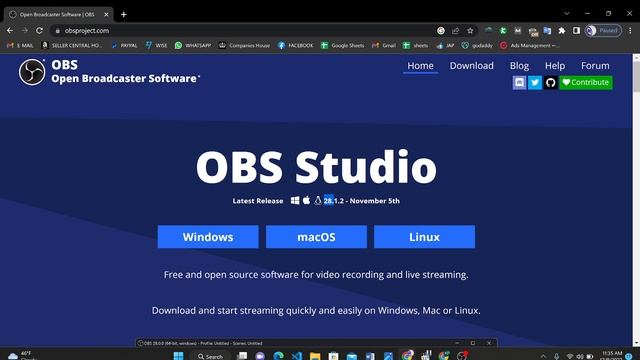Open the Mail app from the taskbar

click(x=352, y=356)
